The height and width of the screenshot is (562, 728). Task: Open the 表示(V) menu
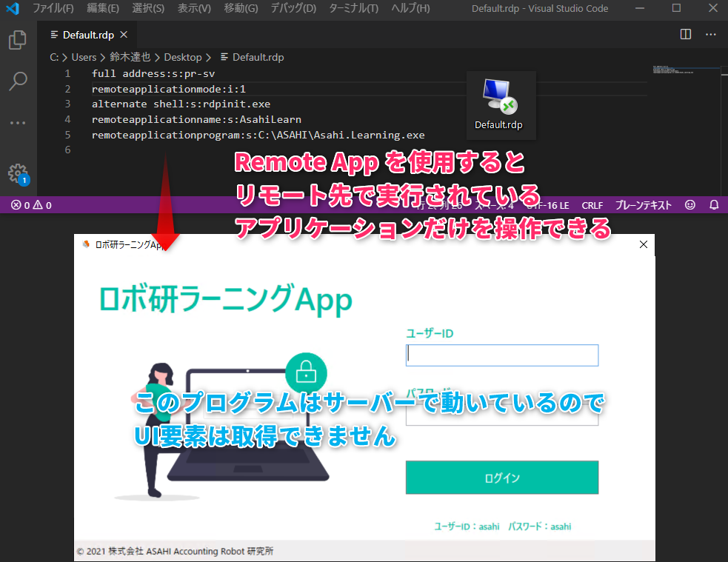click(x=194, y=8)
